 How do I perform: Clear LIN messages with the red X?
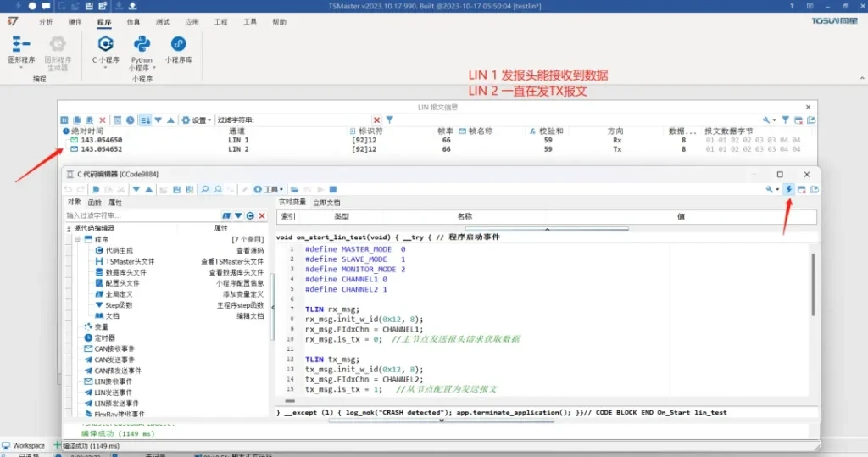[x=103, y=120]
